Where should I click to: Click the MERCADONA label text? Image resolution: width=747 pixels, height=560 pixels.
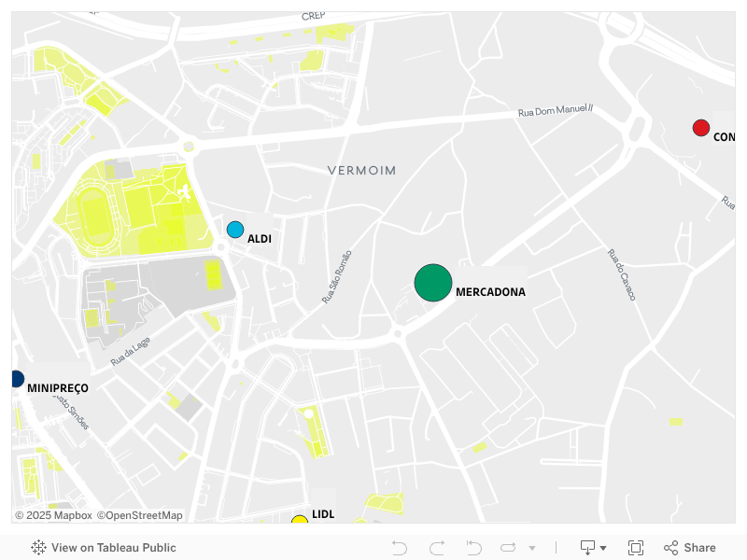click(x=491, y=292)
